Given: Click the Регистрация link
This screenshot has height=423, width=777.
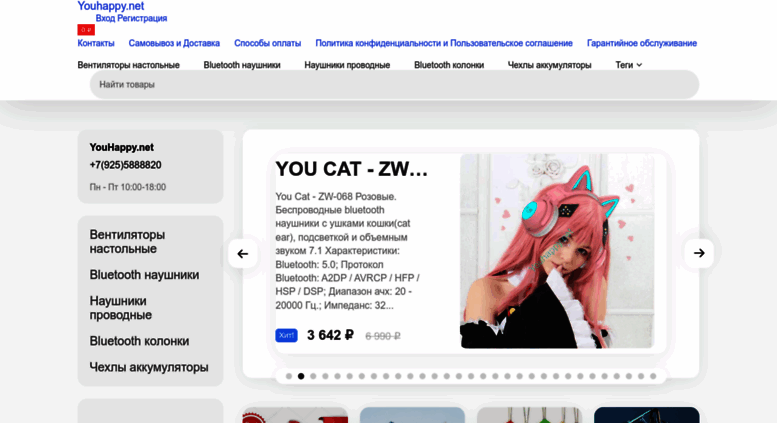Looking at the screenshot, I should 142,18.
